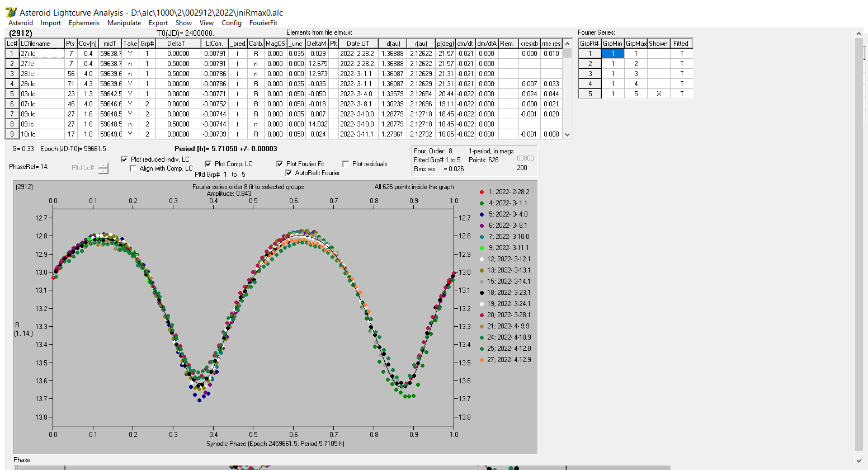Click the MagCS column header
The width and height of the screenshot is (868, 470).
coord(275,44)
